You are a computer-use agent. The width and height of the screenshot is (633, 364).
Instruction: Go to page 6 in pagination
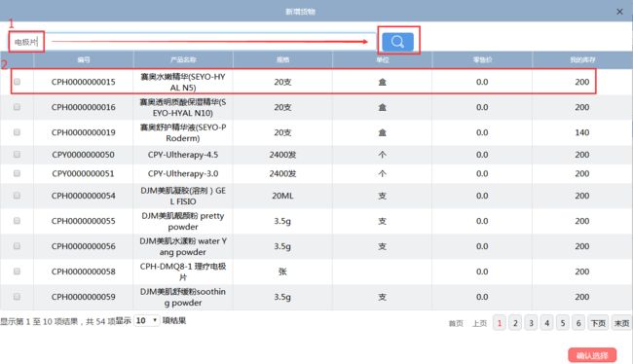pyautogui.click(x=578, y=323)
